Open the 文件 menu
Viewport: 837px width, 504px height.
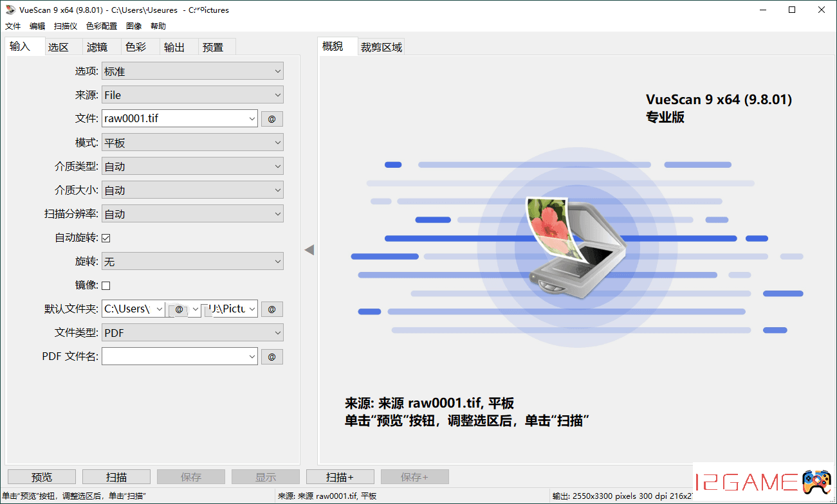tap(13, 26)
